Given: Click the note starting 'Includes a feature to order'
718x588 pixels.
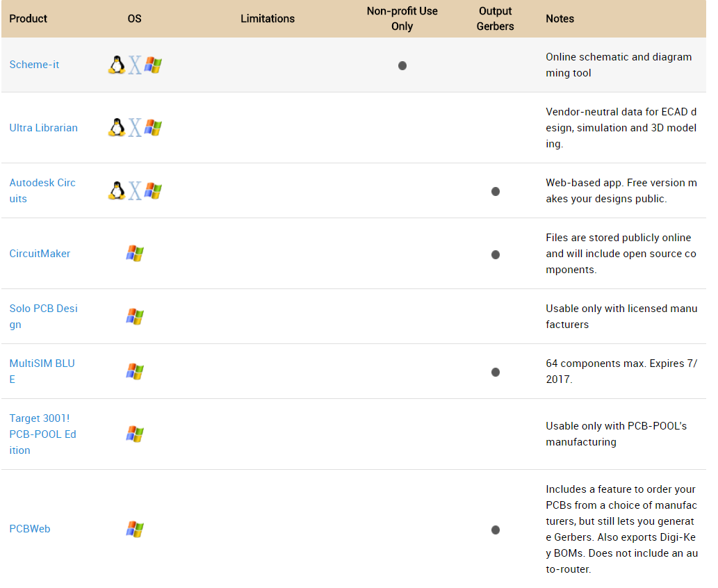Looking at the screenshot, I should (622, 529).
